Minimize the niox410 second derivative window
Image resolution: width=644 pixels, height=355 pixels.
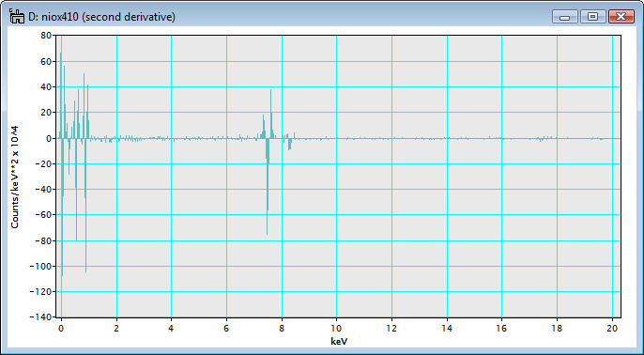coord(565,17)
